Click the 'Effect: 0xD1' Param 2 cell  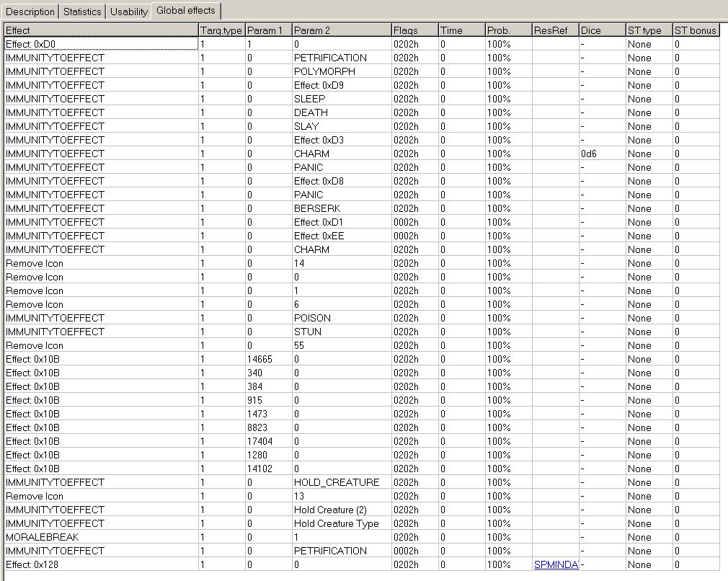click(342, 223)
